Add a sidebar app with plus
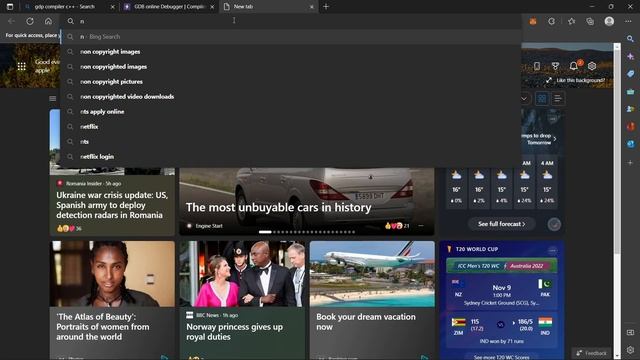The image size is (640, 360). pyautogui.click(x=630, y=162)
